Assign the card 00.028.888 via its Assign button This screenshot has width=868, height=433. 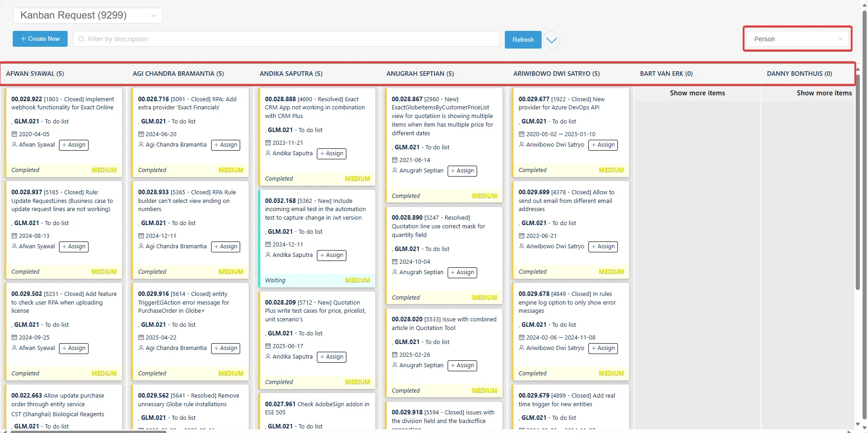(331, 153)
